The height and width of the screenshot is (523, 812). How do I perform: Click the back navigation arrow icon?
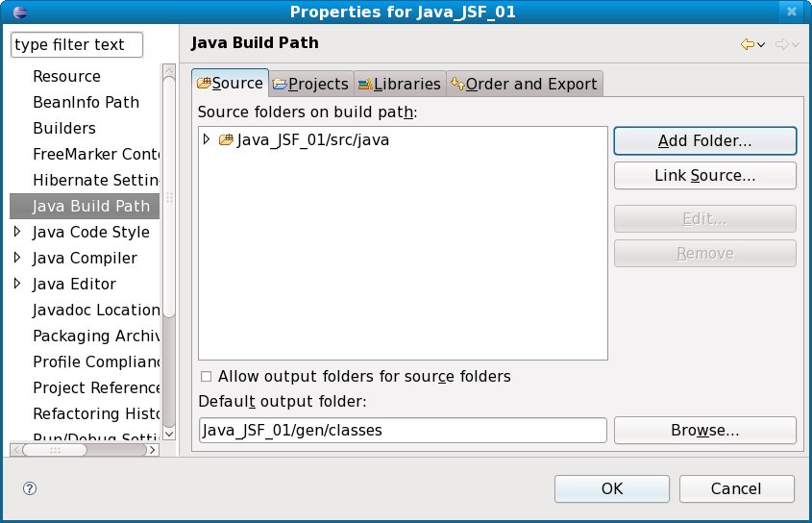746,44
